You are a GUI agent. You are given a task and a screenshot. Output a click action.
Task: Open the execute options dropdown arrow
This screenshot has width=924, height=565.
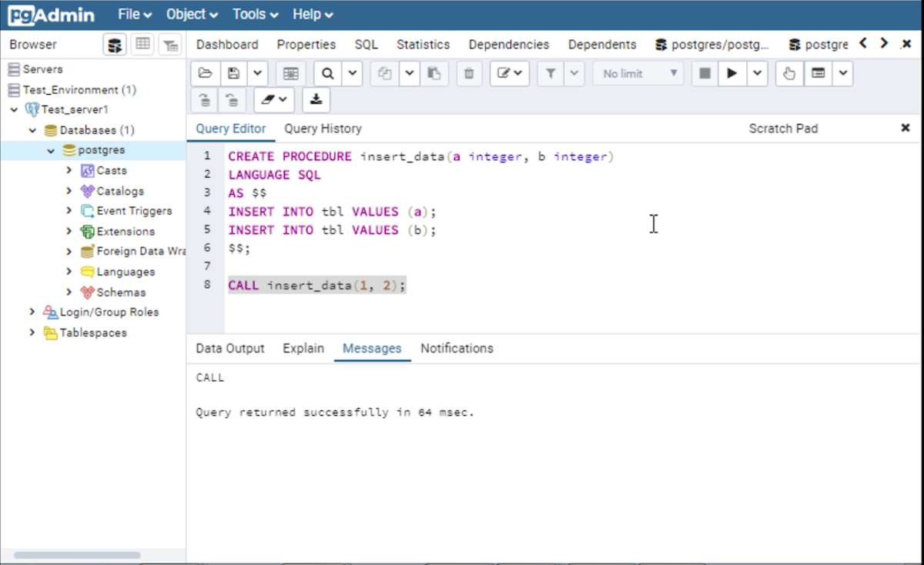[758, 74]
